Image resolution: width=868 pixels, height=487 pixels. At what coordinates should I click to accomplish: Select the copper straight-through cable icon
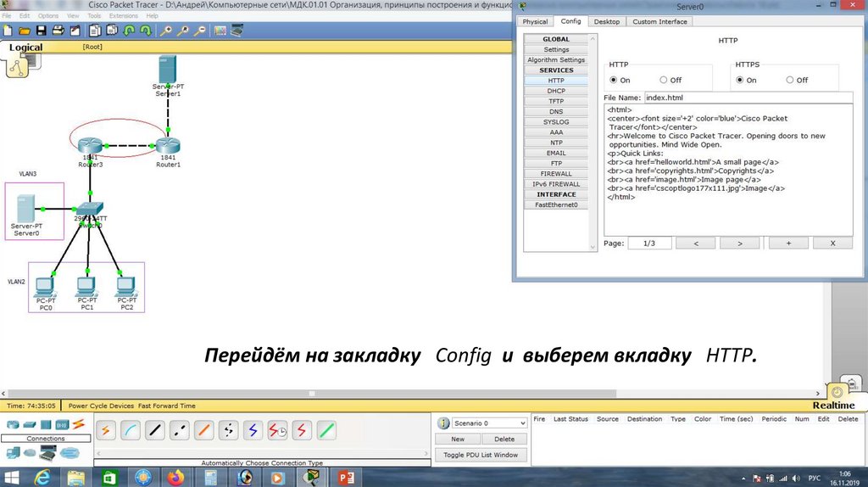point(155,430)
